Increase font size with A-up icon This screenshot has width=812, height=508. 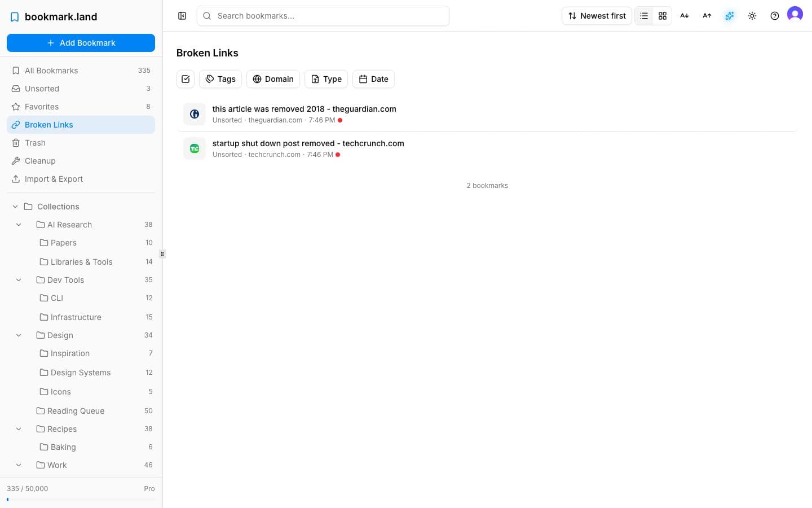click(x=707, y=16)
